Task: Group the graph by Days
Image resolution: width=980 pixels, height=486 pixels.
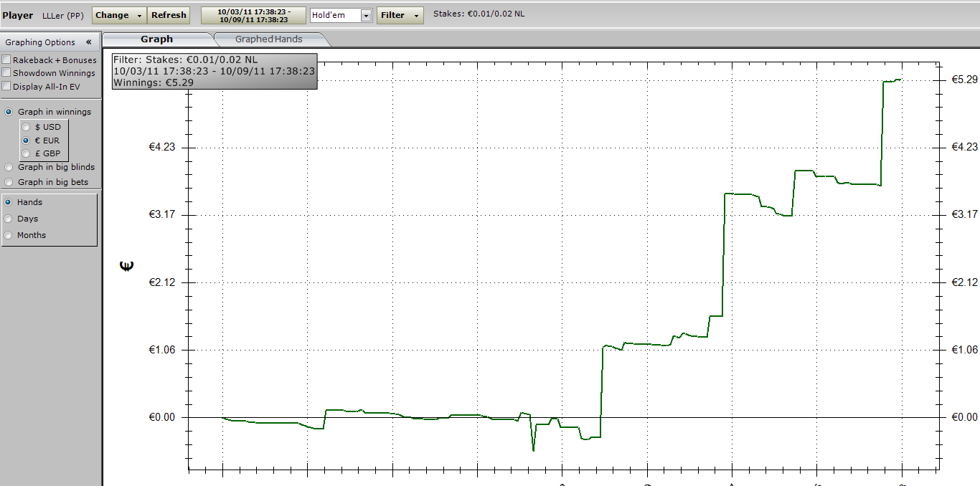Action: pyautogui.click(x=9, y=219)
